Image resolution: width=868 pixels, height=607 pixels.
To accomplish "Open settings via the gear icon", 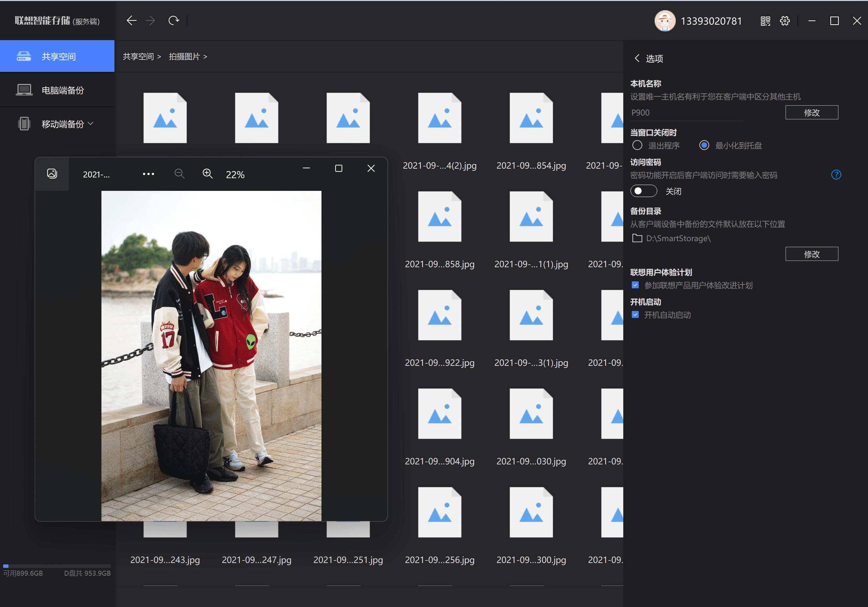I will click(x=785, y=21).
